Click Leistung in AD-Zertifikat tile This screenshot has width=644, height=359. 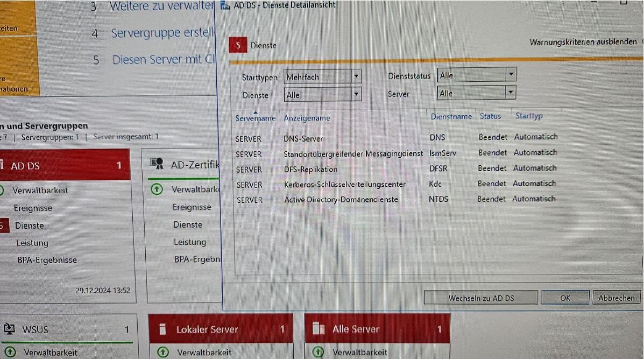tap(190, 242)
